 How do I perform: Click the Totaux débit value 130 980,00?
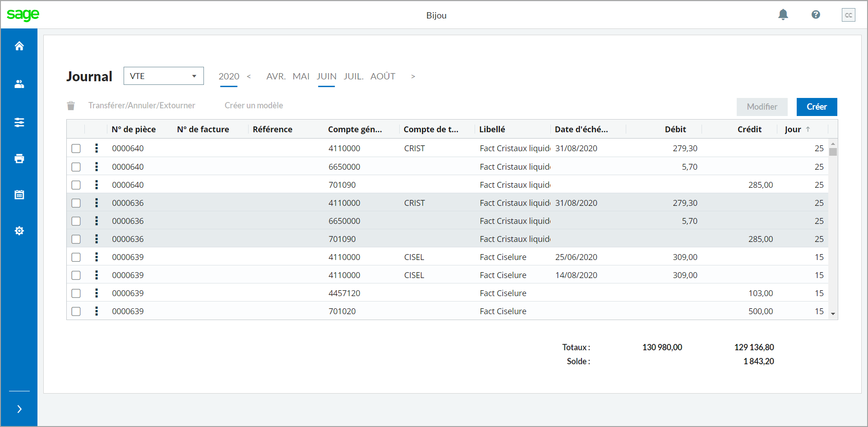coord(662,347)
